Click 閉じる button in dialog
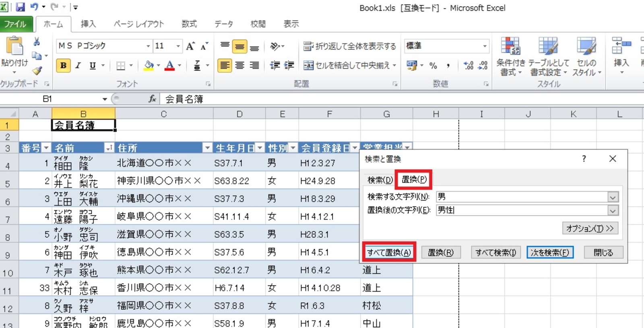644x328 pixels. pos(603,252)
